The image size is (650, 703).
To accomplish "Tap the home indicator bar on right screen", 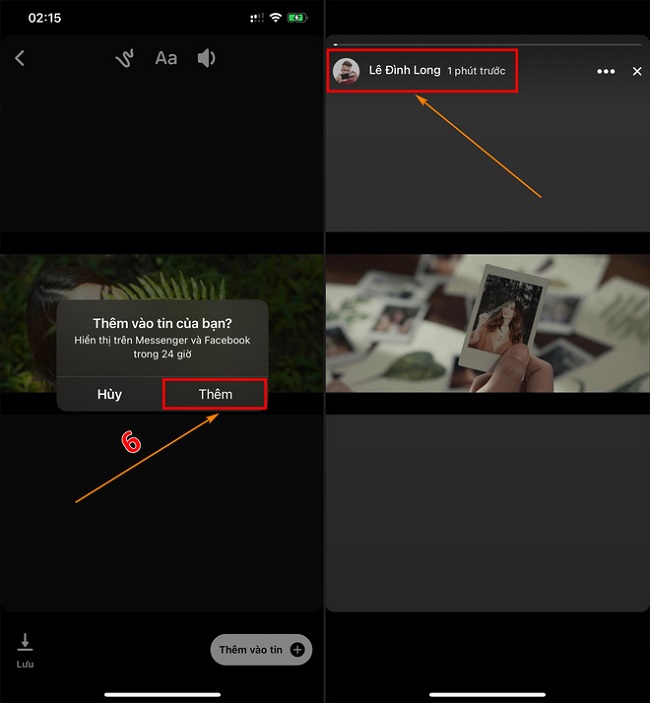I will pos(487,694).
